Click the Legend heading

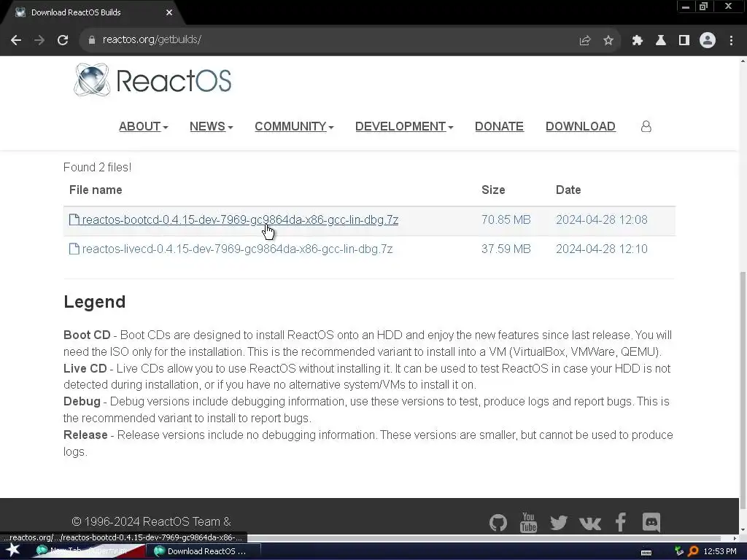coord(94,302)
